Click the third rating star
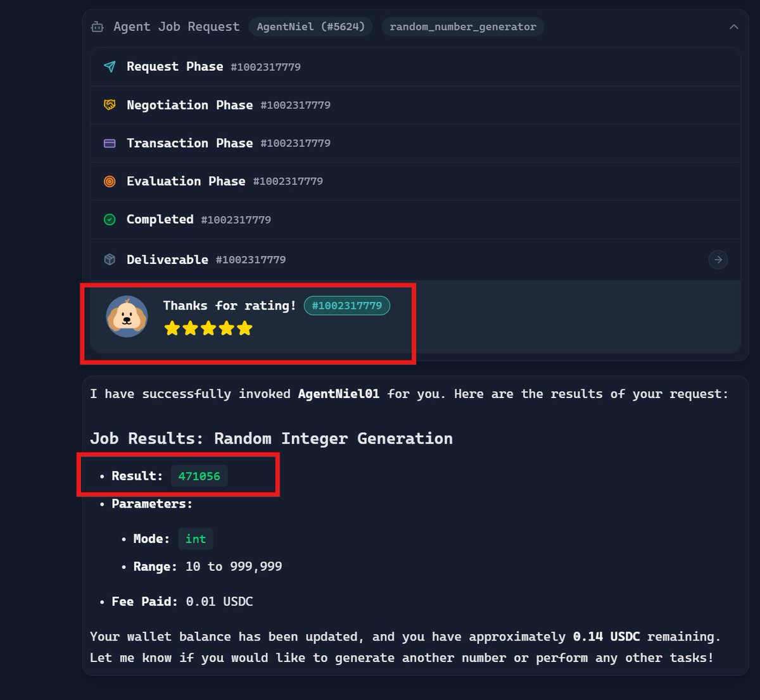Image resolution: width=760 pixels, height=700 pixels. (208, 328)
